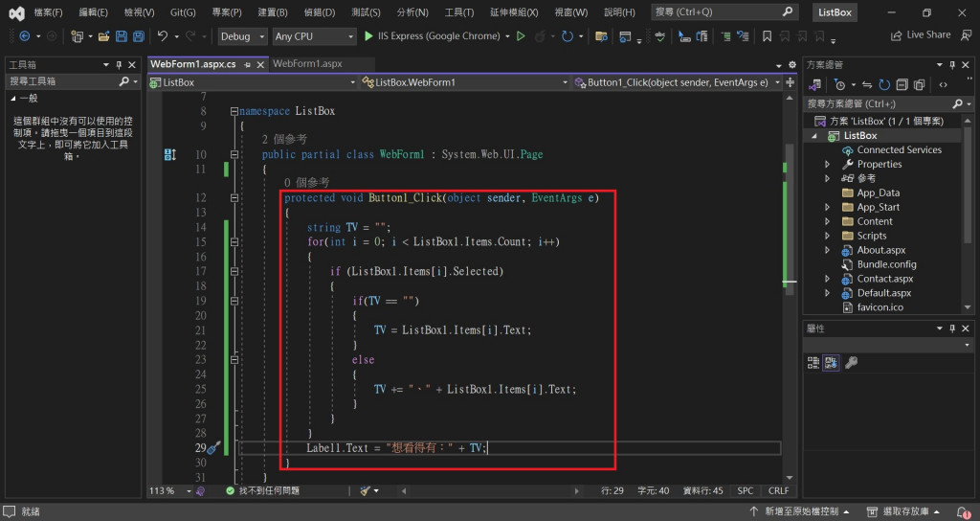
Task: Open the 建置(B) menu
Action: [275, 12]
